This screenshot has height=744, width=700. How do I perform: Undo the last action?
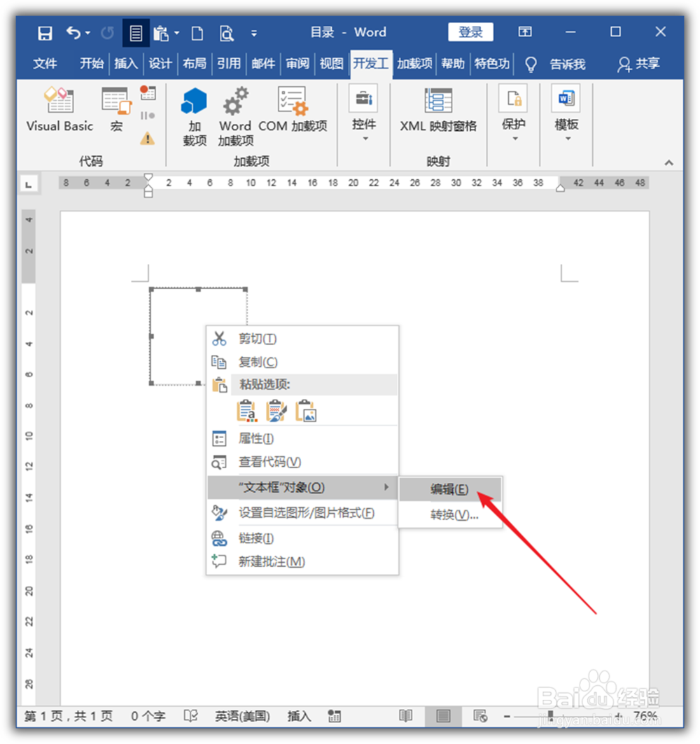pyautogui.click(x=73, y=33)
